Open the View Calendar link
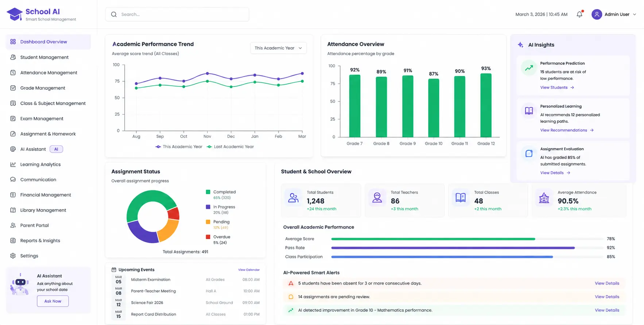 [x=249, y=270]
